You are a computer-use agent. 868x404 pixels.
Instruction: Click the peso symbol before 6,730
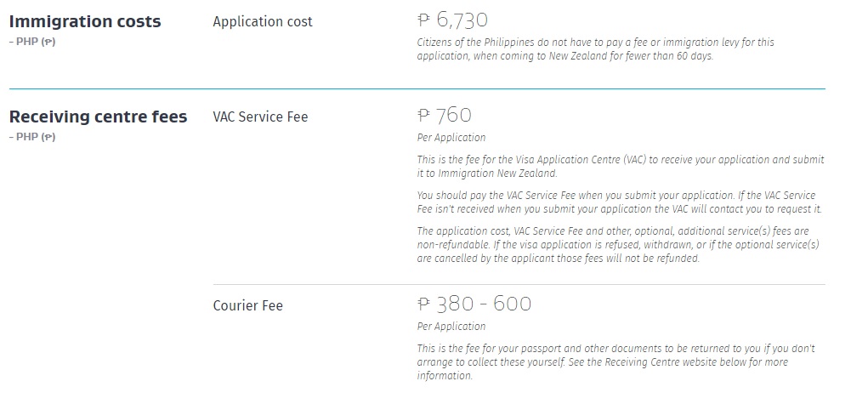point(424,21)
